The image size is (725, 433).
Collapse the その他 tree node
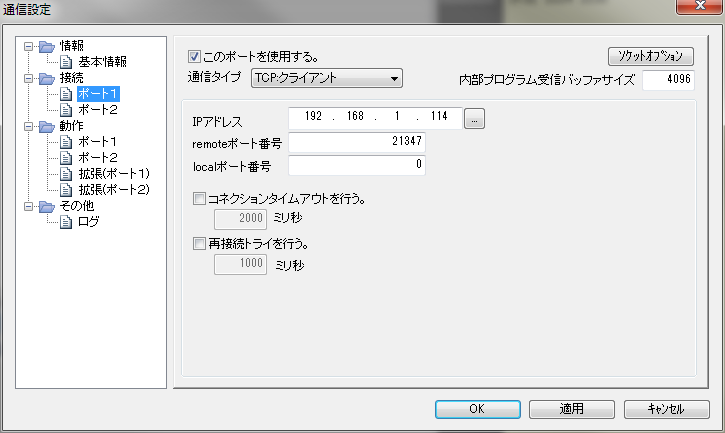click(x=29, y=206)
